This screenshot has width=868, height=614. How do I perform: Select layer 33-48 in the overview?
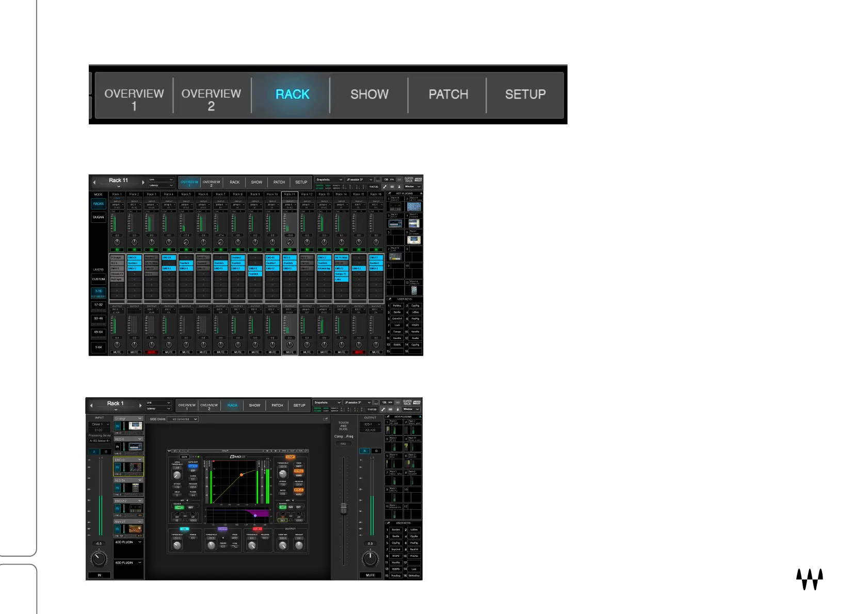(x=99, y=320)
